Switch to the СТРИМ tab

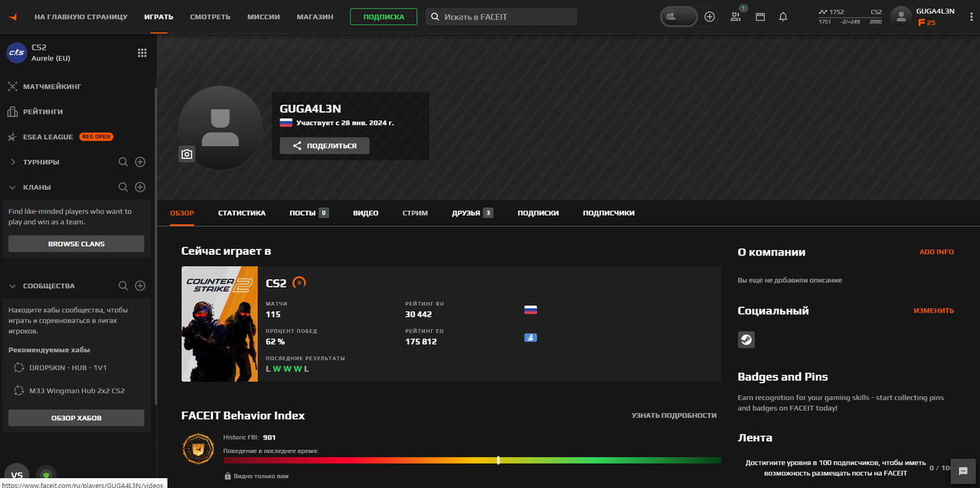pos(415,213)
